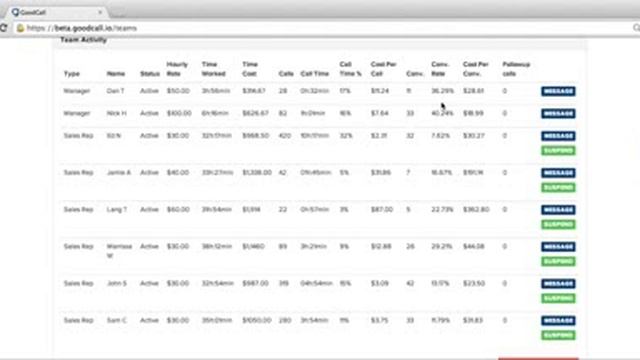
Task: Close the GoodCall browser tab
Action: coord(100,12)
